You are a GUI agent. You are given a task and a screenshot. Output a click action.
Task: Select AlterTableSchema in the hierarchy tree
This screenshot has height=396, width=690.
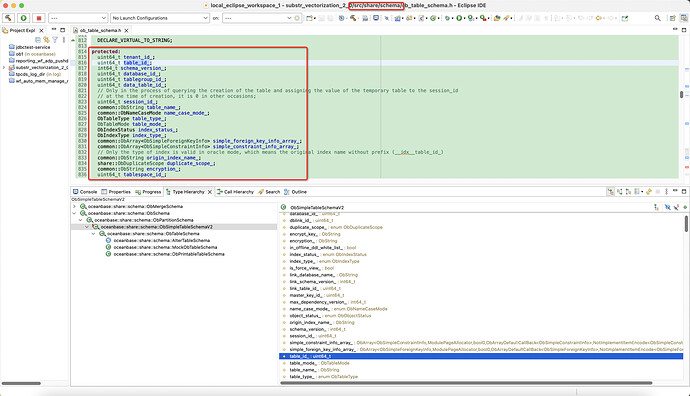pos(161,241)
